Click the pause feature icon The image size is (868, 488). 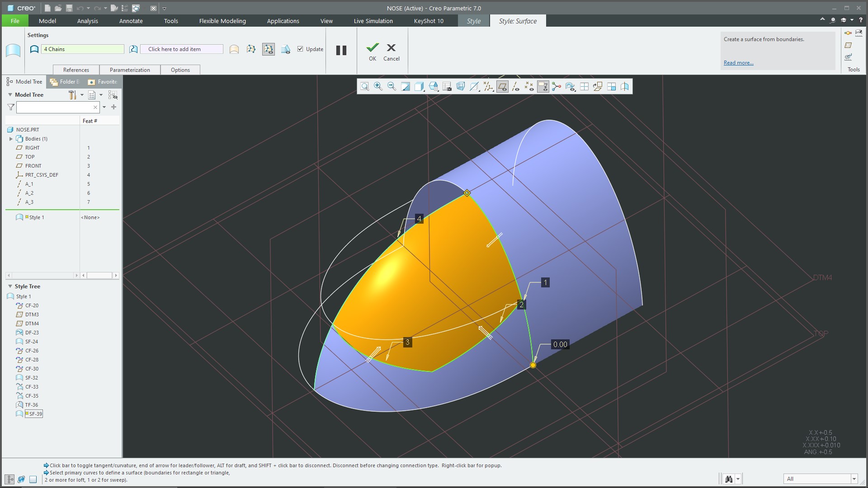tap(341, 50)
